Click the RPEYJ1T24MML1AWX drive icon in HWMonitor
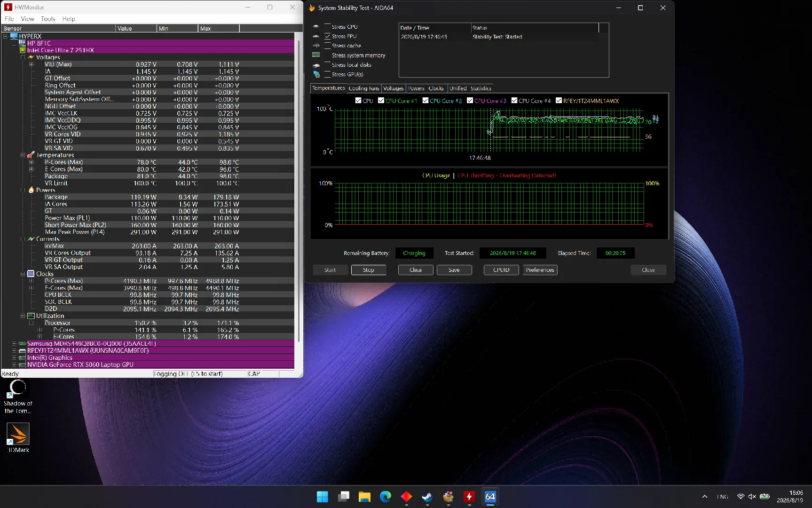This screenshot has width=812, height=508. [x=22, y=351]
